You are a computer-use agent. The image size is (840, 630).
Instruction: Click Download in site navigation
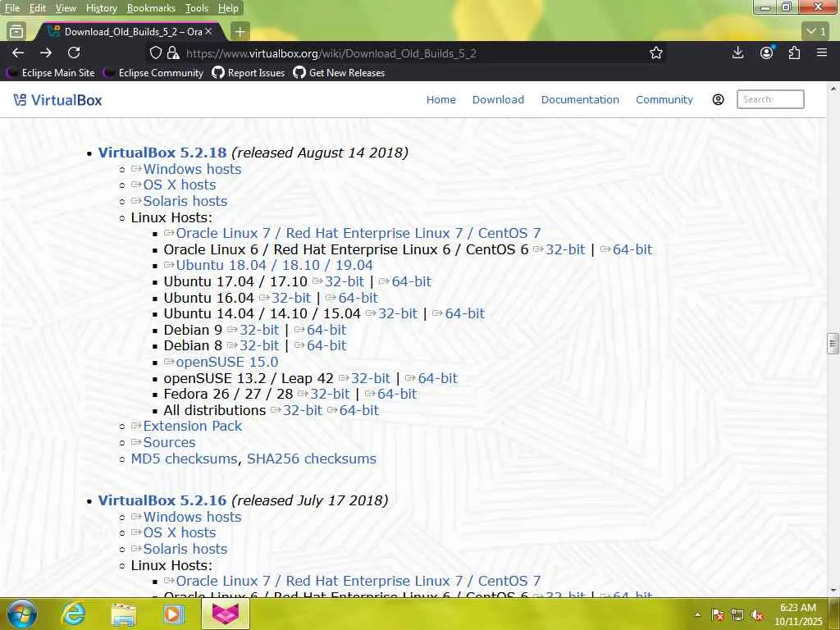[498, 99]
